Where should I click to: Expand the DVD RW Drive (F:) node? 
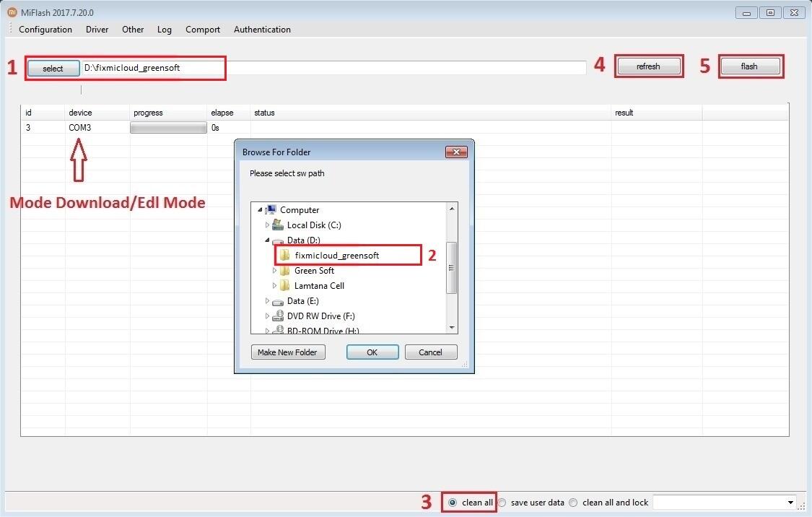[267, 316]
